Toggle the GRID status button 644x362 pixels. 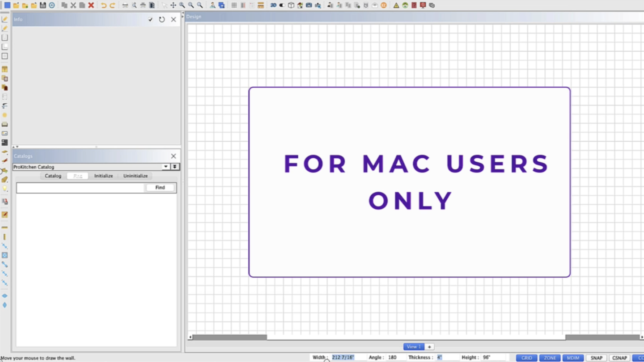point(527,358)
